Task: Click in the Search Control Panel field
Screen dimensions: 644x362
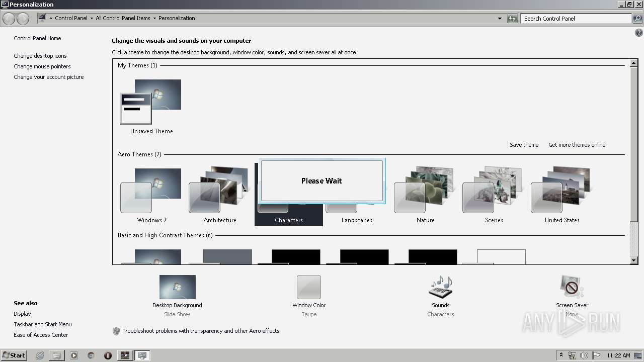Action: point(576,19)
